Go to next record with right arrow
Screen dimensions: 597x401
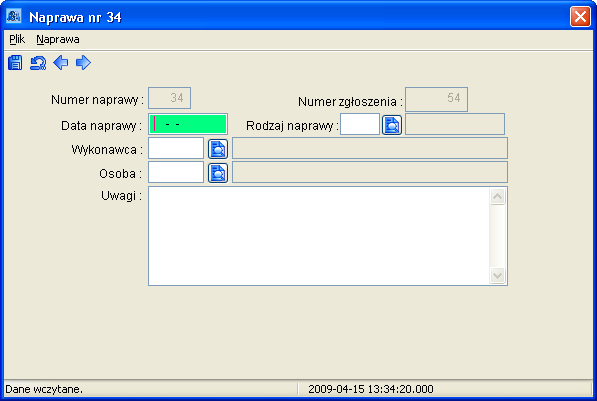pos(83,63)
